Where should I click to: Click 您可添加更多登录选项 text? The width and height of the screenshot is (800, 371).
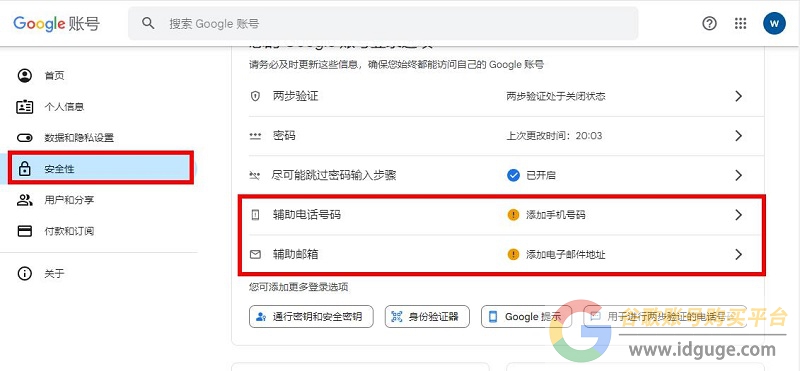298,287
